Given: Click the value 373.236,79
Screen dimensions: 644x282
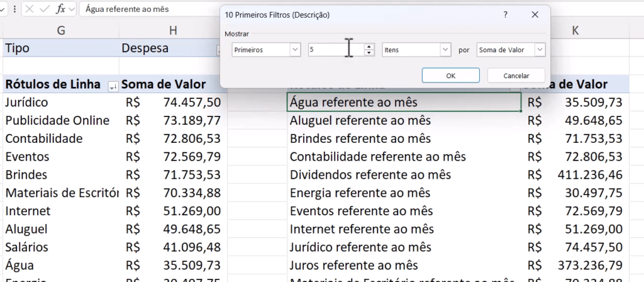Looking at the screenshot, I should click(x=590, y=265).
